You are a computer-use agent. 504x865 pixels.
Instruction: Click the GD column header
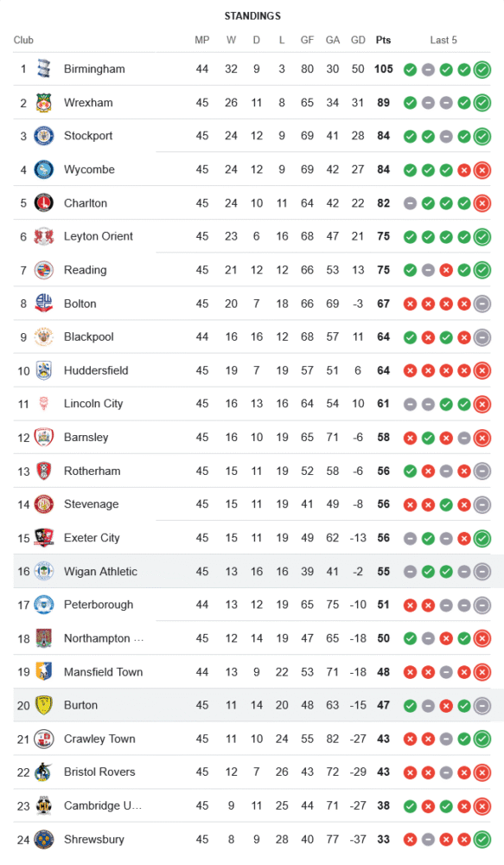click(358, 40)
